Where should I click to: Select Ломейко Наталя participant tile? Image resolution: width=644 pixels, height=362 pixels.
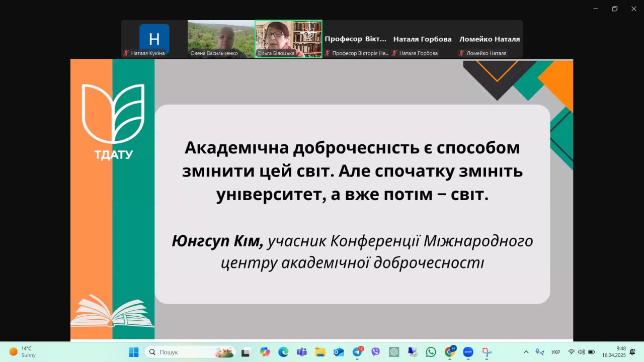click(x=490, y=39)
